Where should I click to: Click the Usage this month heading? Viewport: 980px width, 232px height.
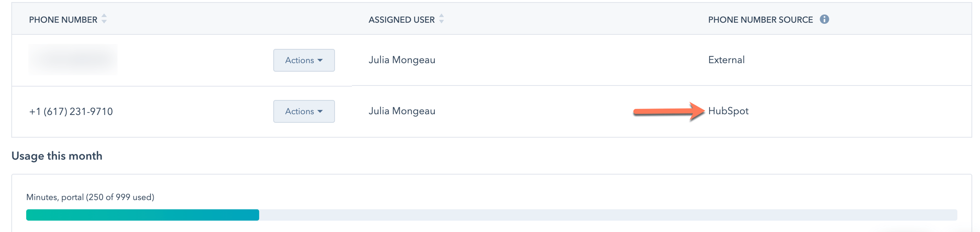coord(57,156)
